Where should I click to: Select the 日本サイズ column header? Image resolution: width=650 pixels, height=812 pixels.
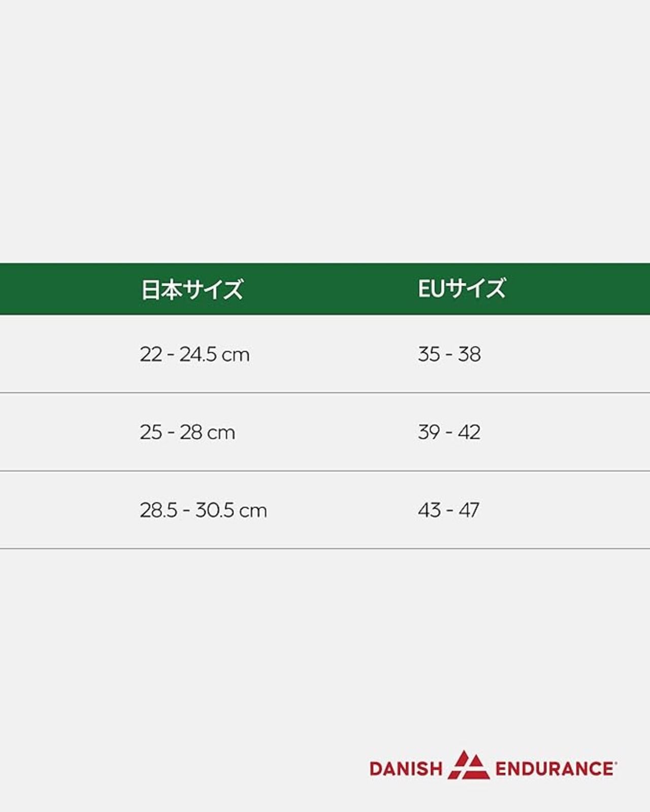click(192, 289)
